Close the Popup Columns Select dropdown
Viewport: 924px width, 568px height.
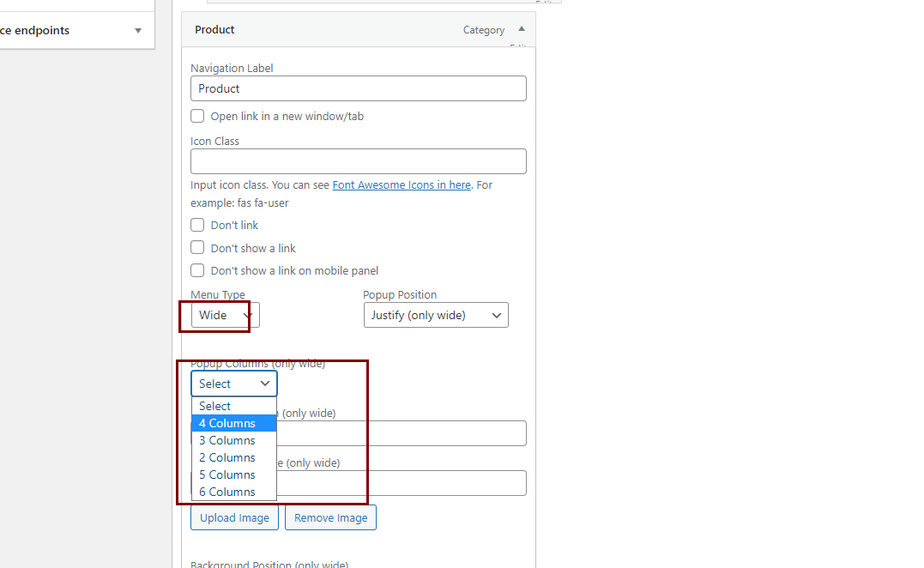tap(234, 384)
